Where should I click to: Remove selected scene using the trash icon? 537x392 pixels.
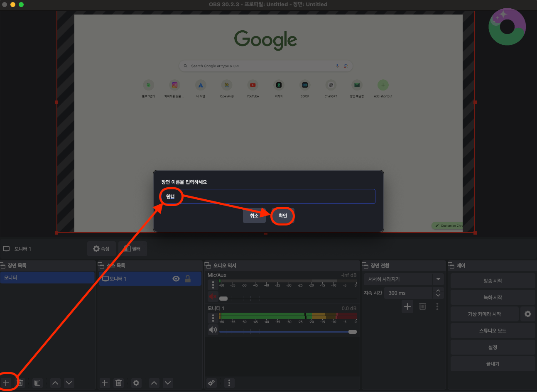[x=20, y=383]
